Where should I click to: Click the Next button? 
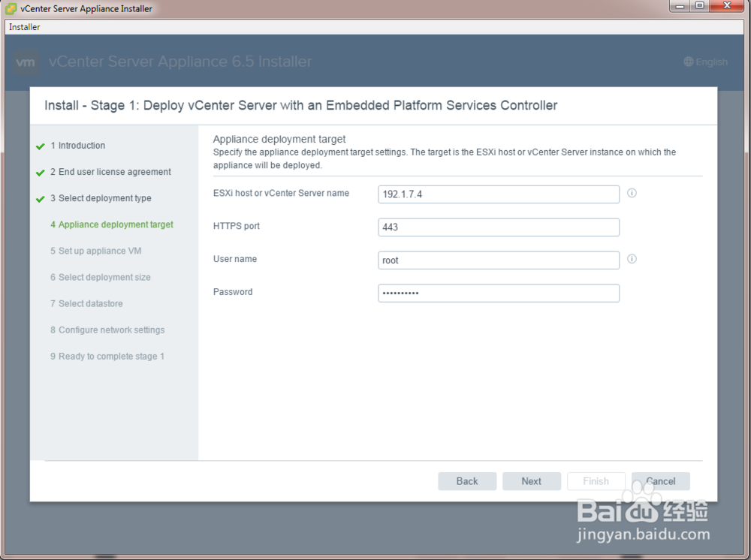click(x=532, y=481)
